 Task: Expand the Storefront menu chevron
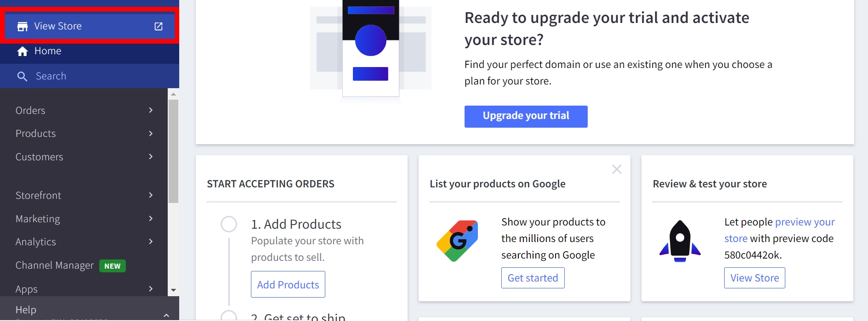[x=151, y=195]
